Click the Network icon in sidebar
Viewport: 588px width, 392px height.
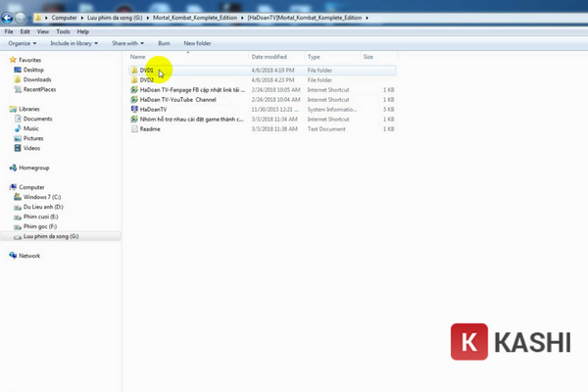13,256
